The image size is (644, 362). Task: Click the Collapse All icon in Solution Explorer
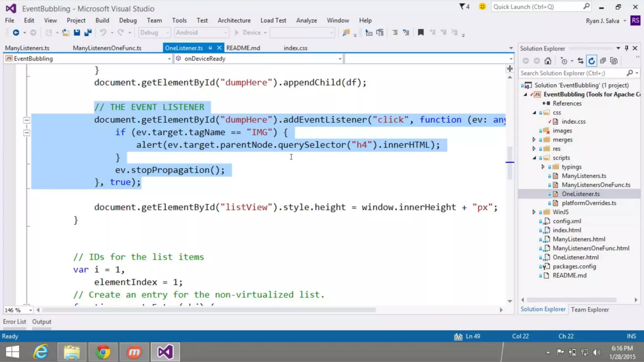coord(602,61)
